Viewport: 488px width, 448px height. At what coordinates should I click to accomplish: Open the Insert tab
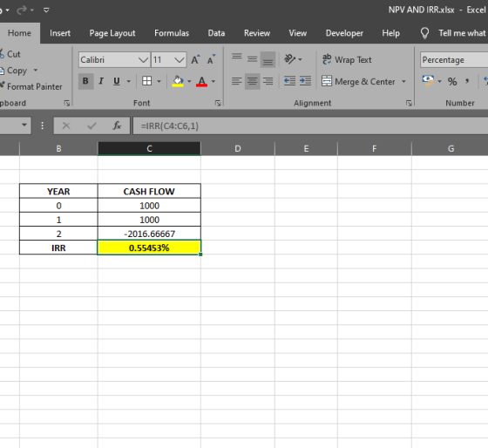point(60,33)
